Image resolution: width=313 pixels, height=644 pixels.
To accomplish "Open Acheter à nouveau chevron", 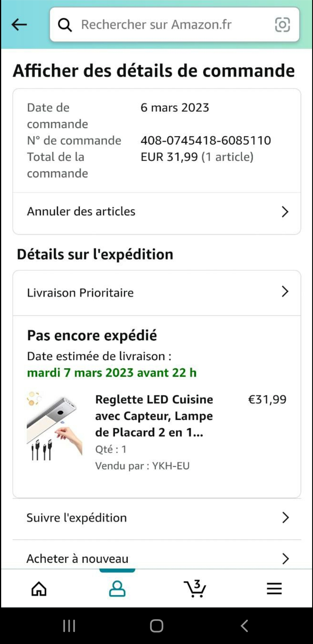I will (x=285, y=559).
